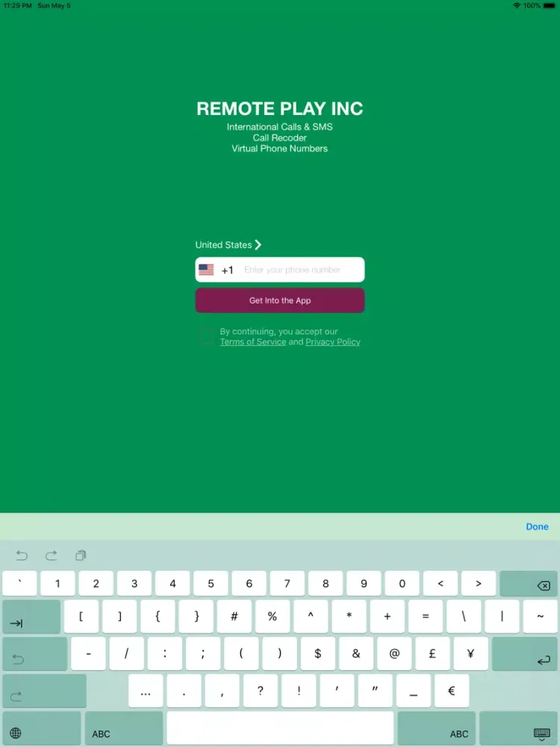Tap the return key
The image size is (560, 747).
[524, 654]
